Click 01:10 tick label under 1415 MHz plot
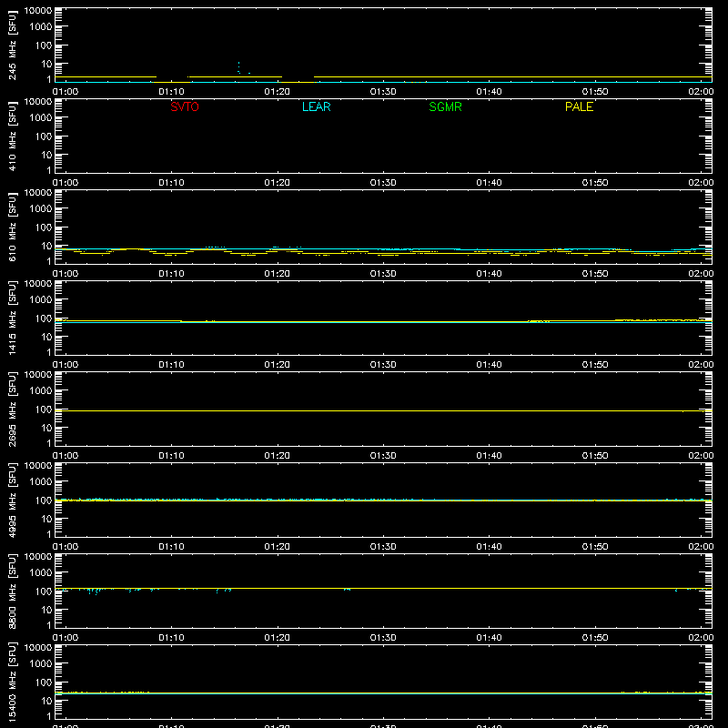This screenshot has width=728, height=728. 171,365
